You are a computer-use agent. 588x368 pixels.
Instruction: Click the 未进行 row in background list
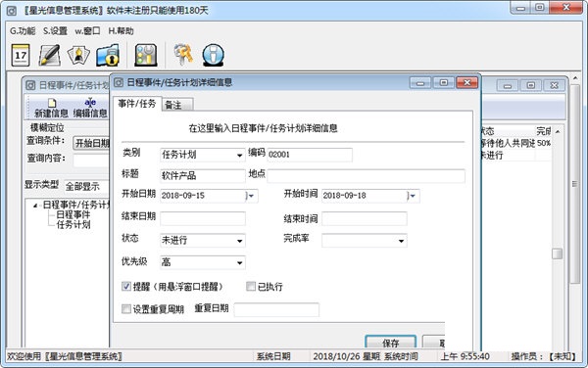515,155
